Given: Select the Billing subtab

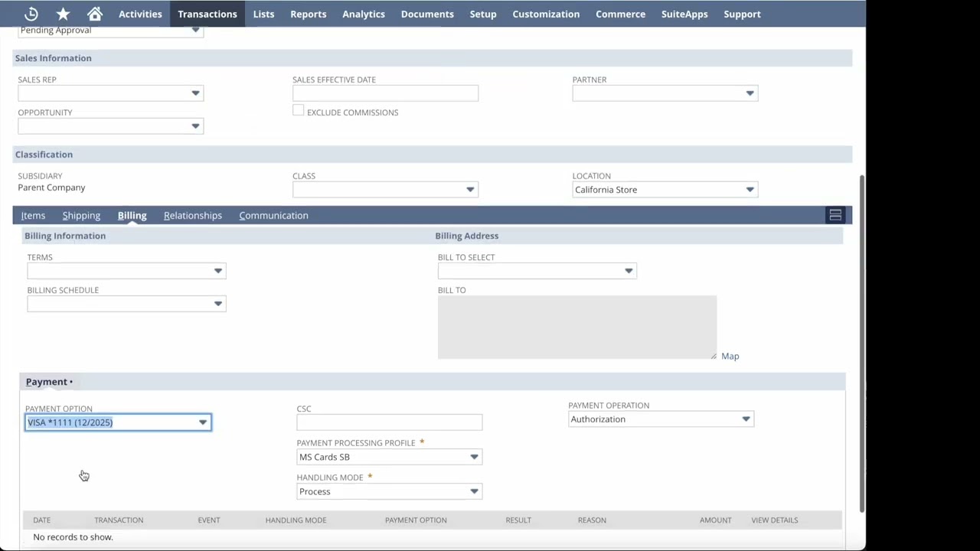Looking at the screenshot, I should [x=132, y=215].
